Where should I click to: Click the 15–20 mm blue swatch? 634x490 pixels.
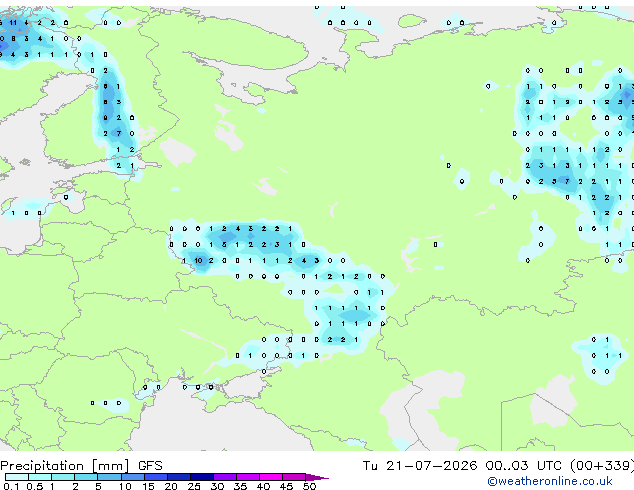156,477
